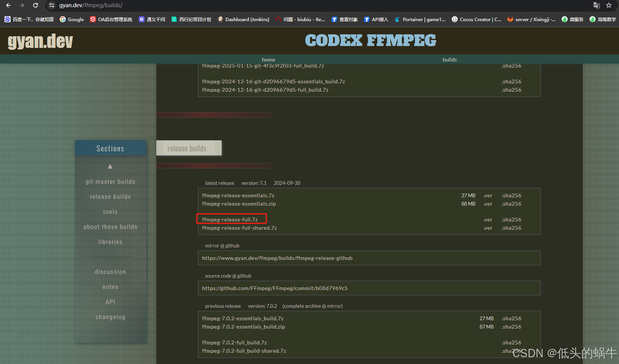Download ffmpeg-2025-01-15-git-4f3c9f2f03-full_build.7z
This screenshot has height=364, width=619.
coord(263,66)
